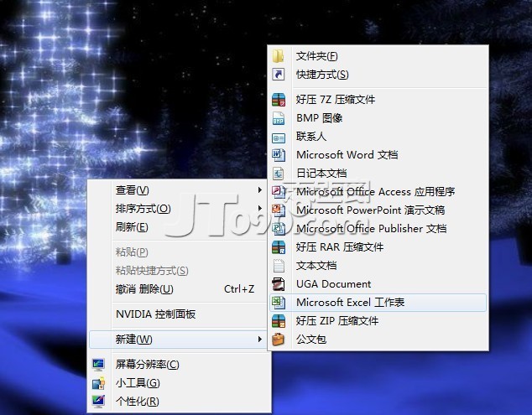The width and height of the screenshot is (532, 415).
Task: Expand the 查看(V) submenu arrow
Action: (259, 189)
